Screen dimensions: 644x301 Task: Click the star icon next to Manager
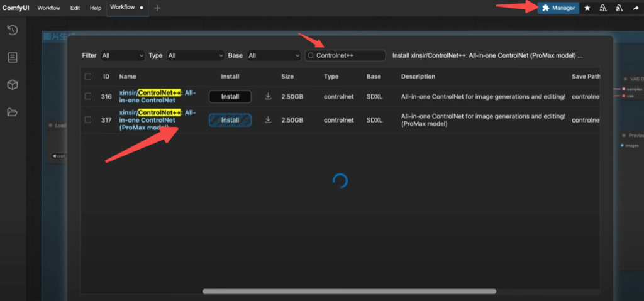click(587, 8)
